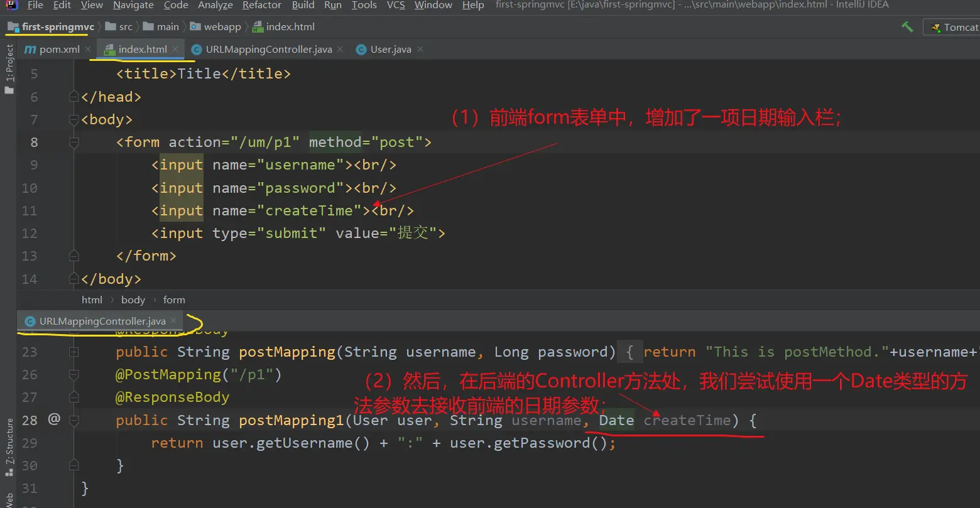Collapse the postMapping1 method fold on line 28
The width and height of the screenshot is (980, 508).
(74, 420)
